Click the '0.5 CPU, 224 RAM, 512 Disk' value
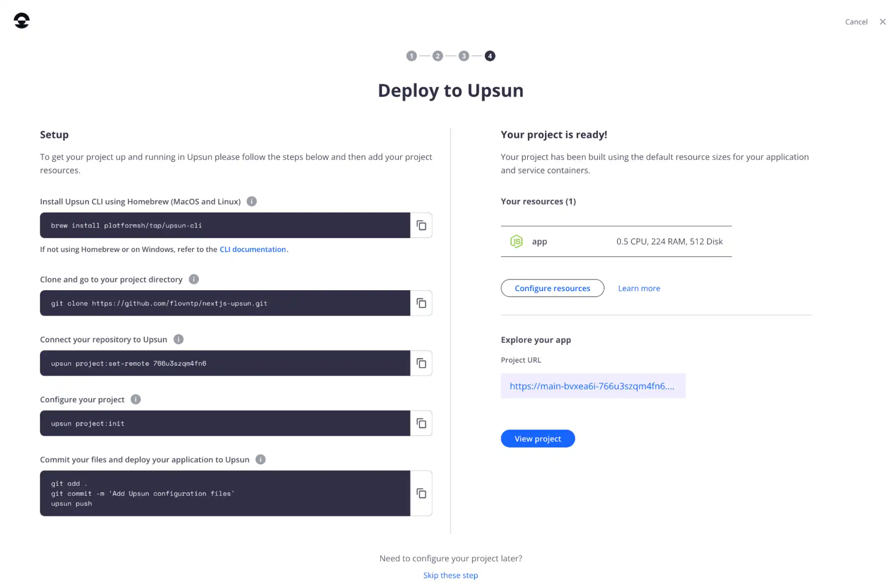Viewport: 890px width, 588px height. 669,241
